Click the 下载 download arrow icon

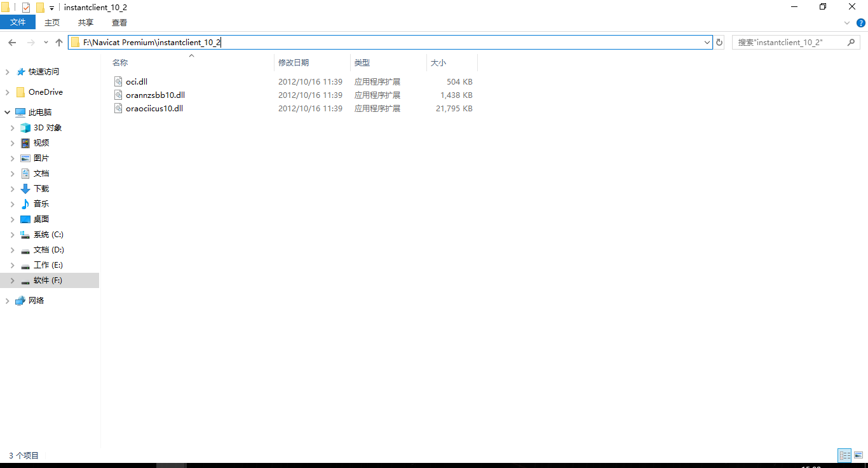tap(25, 189)
